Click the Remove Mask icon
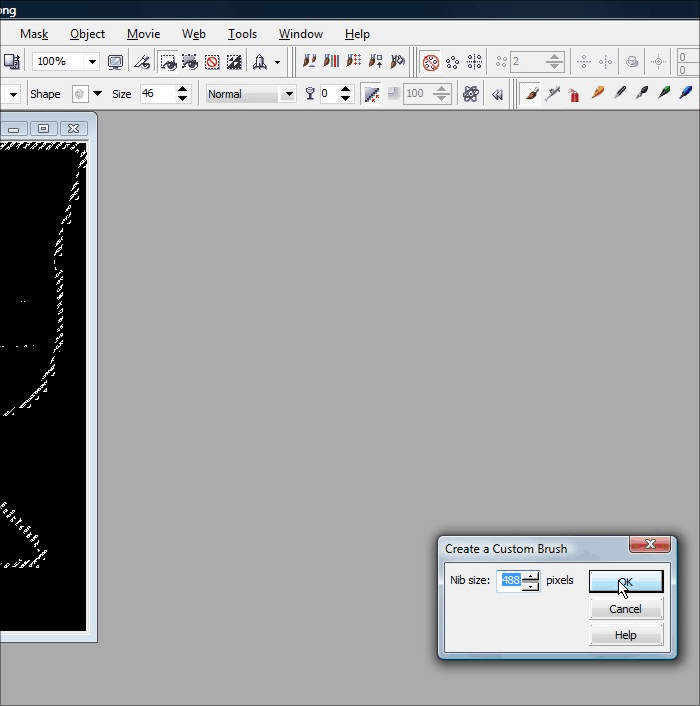Image resolution: width=700 pixels, height=706 pixels. (x=212, y=62)
